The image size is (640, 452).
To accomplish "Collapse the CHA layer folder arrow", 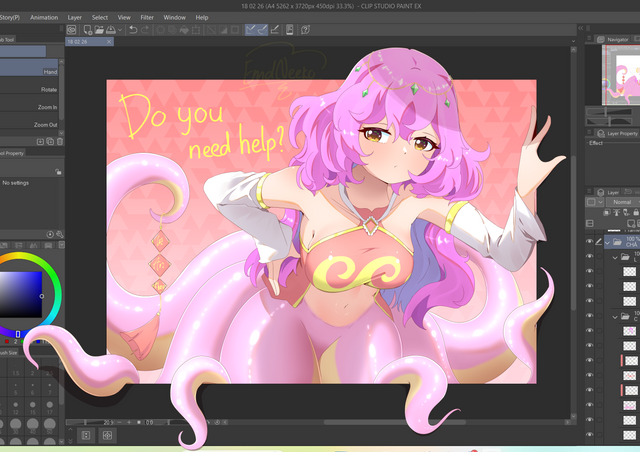I will tap(608, 243).
